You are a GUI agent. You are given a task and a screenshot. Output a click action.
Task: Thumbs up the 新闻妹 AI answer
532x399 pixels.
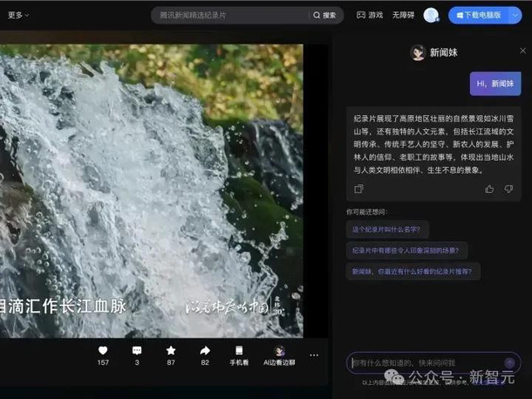click(489, 189)
